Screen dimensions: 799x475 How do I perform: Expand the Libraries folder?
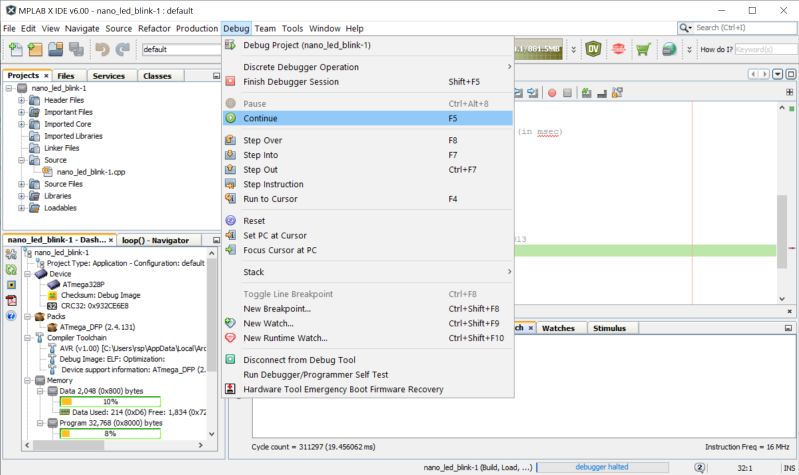[x=21, y=196]
